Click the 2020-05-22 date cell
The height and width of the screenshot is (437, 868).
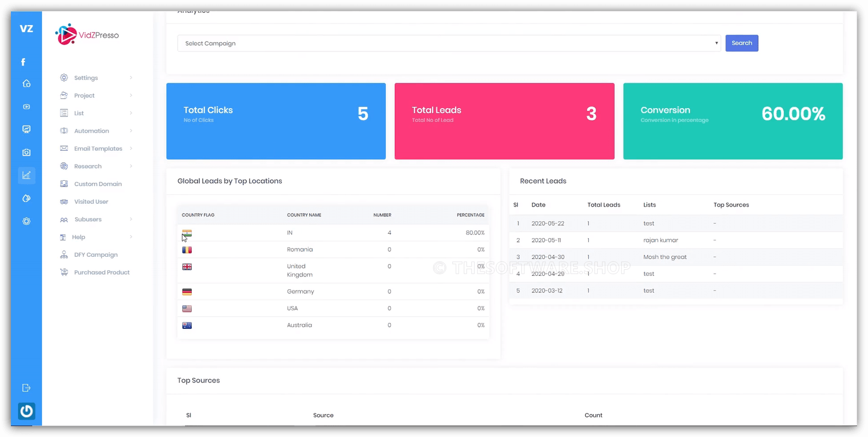tap(547, 223)
